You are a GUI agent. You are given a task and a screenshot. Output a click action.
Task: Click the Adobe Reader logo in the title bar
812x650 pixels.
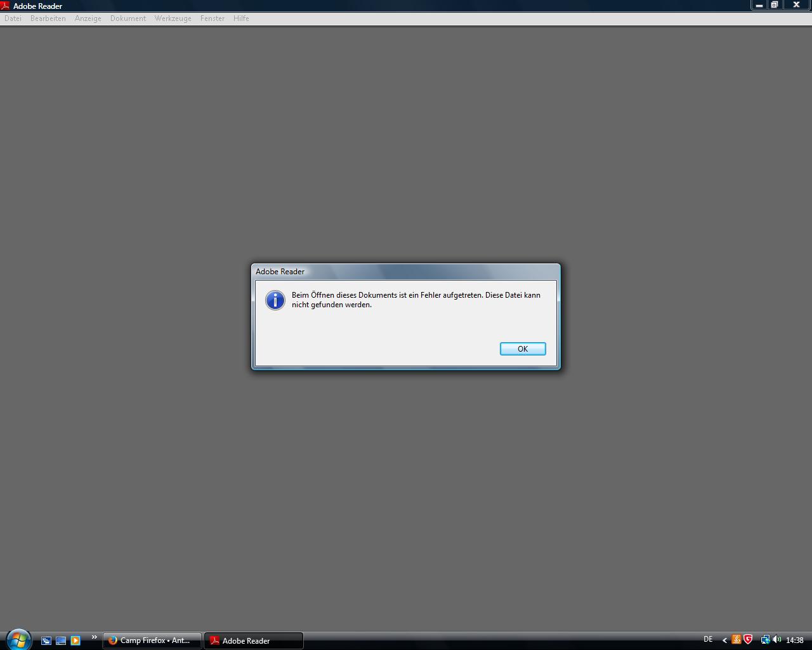coord(5,6)
